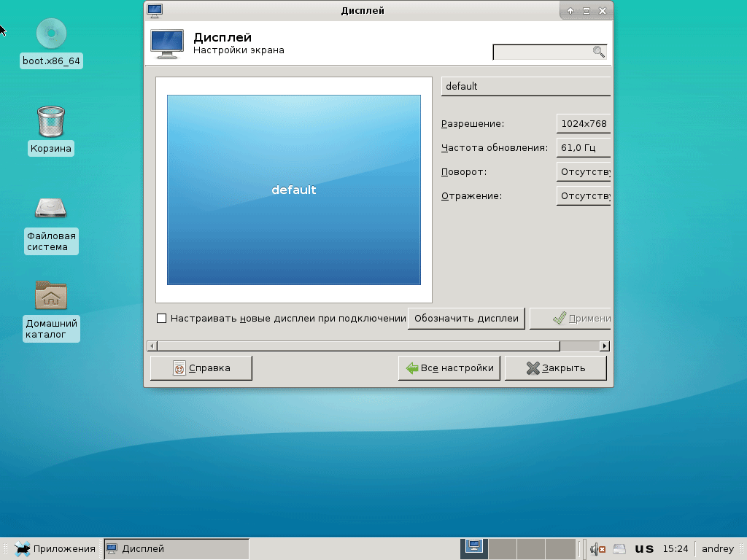Expand the Поворот dropdown
This screenshot has width=747, height=560.
(583, 172)
